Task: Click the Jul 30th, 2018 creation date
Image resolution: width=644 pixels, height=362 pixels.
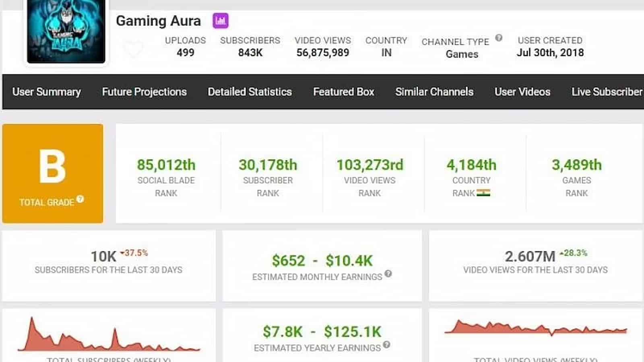Action: click(x=550, y=53)
